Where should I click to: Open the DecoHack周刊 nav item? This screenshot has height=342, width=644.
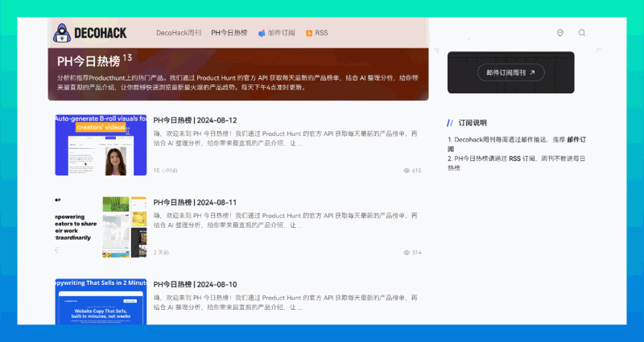click(x=179, y=33)
